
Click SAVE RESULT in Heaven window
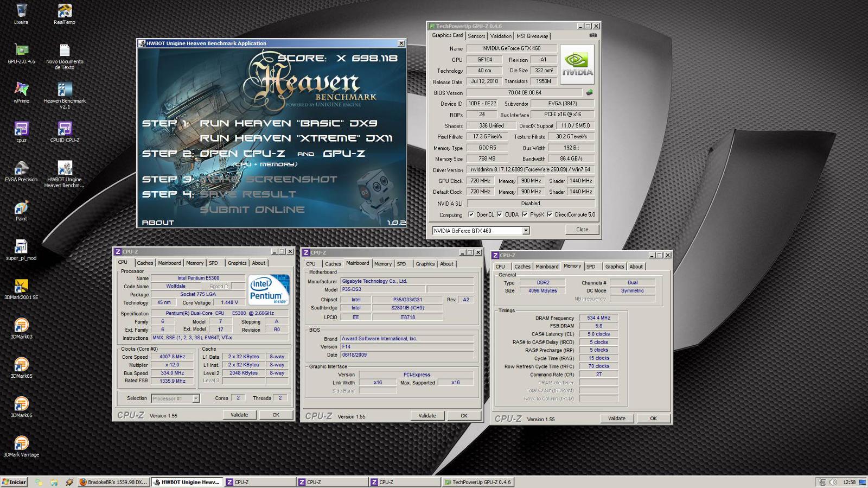(x=248, y=194)
